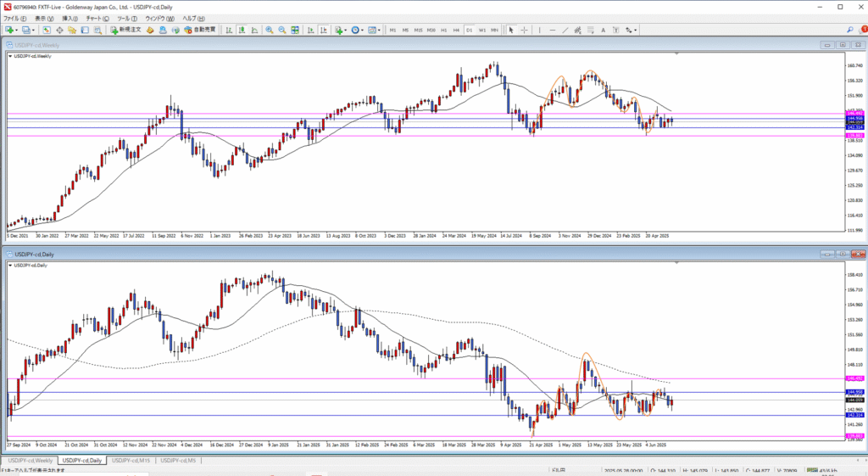The height and width of the screenshot is (476, 868).
Task: Select the crosshair tool
Action: (524, 30)
